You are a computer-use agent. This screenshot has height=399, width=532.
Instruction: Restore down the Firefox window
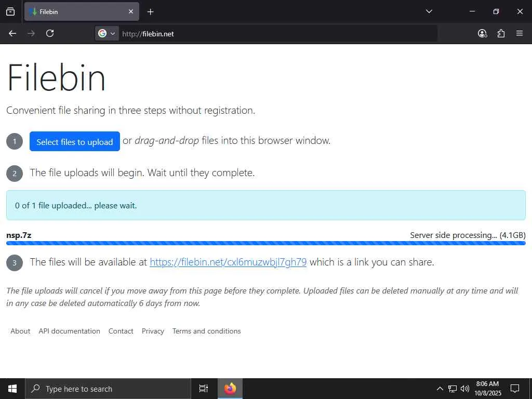coord(496,11)
